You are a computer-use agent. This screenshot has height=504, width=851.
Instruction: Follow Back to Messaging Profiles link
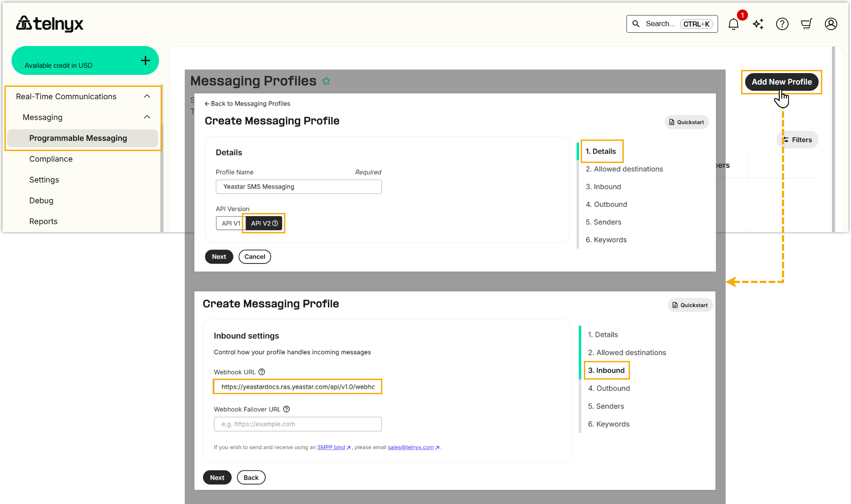[x=248, y=104]
